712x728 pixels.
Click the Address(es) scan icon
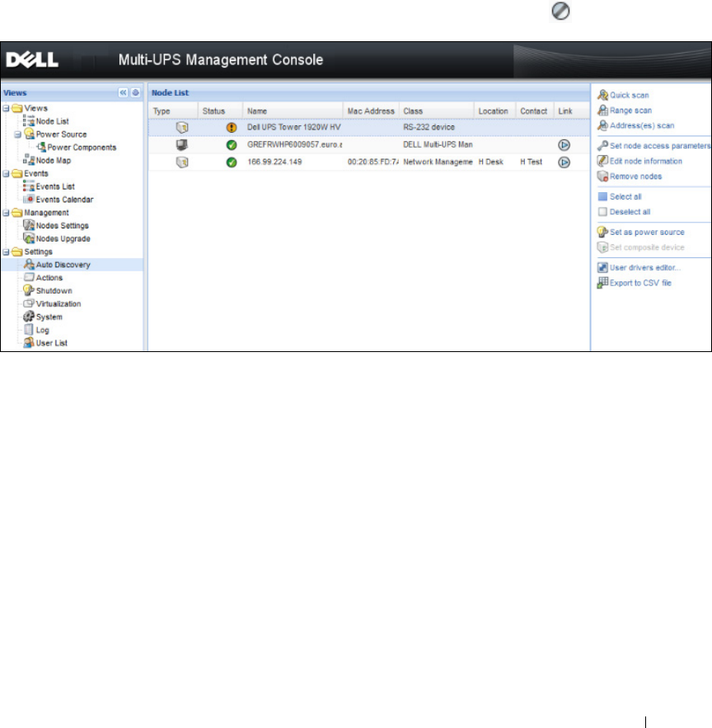coord(602,125)
